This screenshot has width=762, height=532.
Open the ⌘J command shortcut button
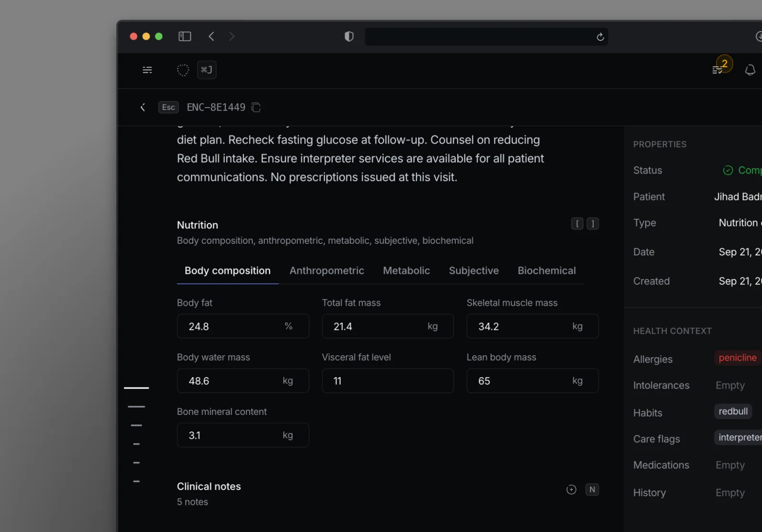click(x=207, y=70)
